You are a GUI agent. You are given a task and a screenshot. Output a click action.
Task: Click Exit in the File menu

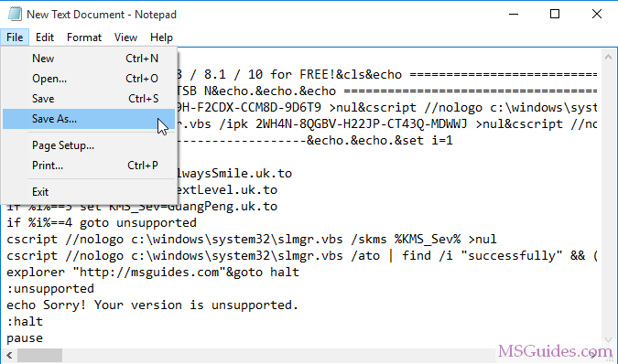tap(89, 192)
